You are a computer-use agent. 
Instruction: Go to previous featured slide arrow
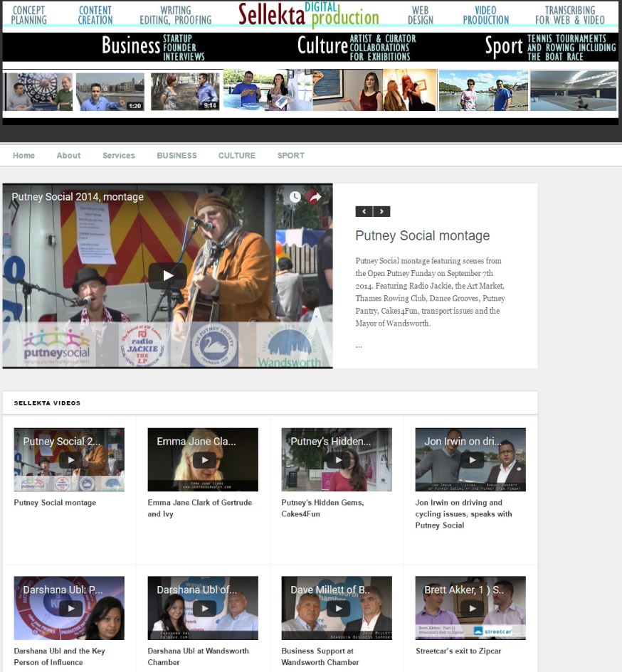point(364,211)
